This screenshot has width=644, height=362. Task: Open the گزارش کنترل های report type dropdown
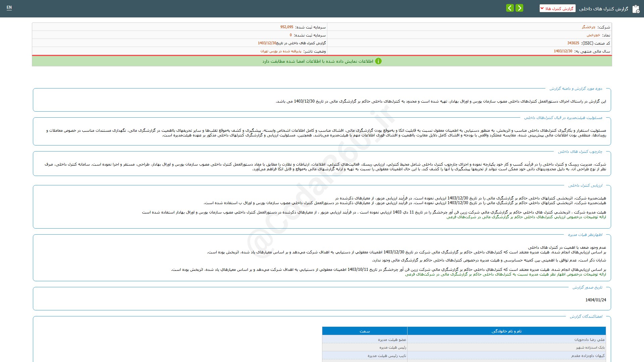pos(557,8)
